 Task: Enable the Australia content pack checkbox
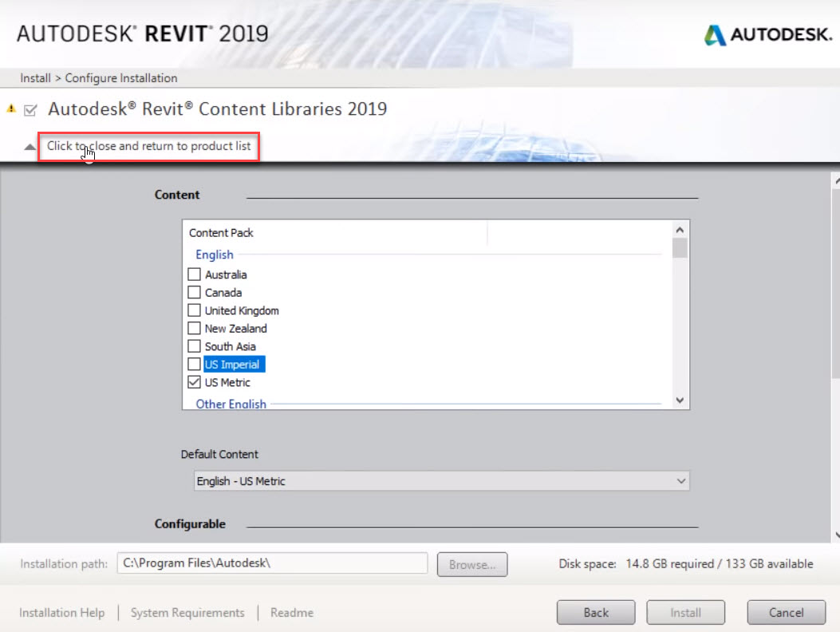point(195,275)
